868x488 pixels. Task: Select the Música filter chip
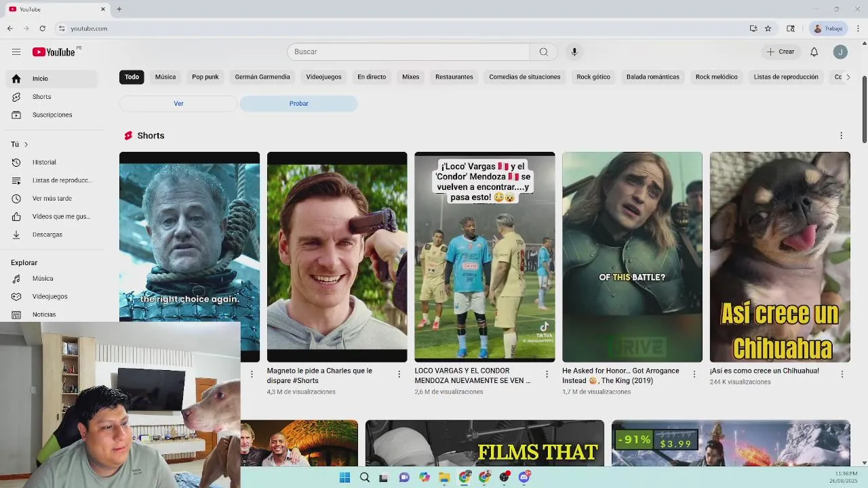tap(165, 77)
